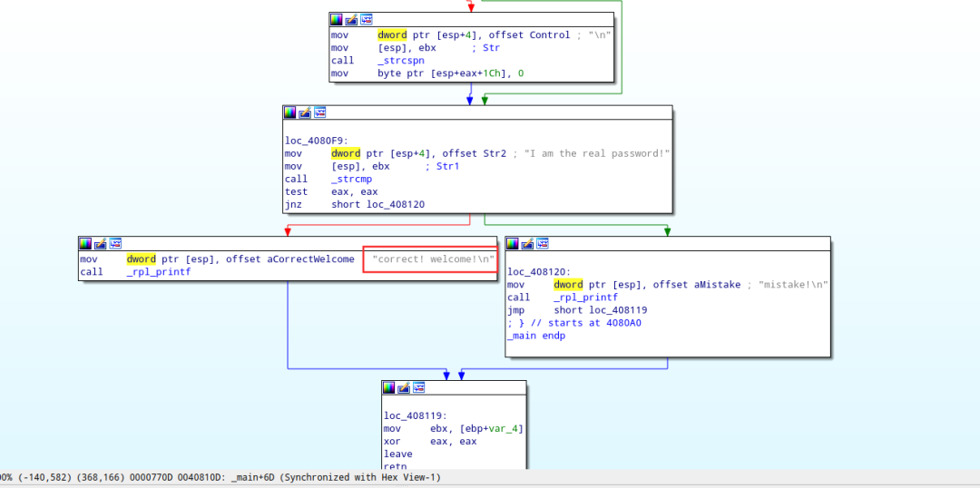The image size is (980, 488).
Task: Click pencil icon on correct welcome block
Action: coord(100,244)
